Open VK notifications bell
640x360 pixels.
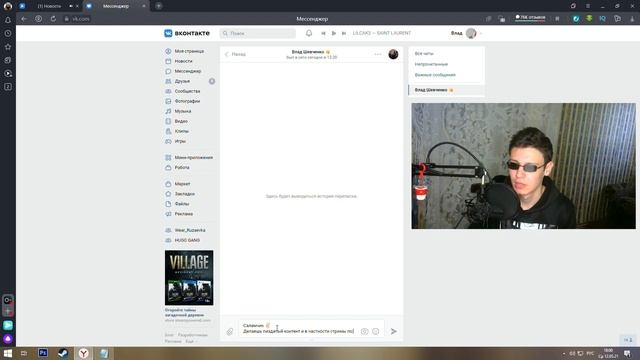309,33
